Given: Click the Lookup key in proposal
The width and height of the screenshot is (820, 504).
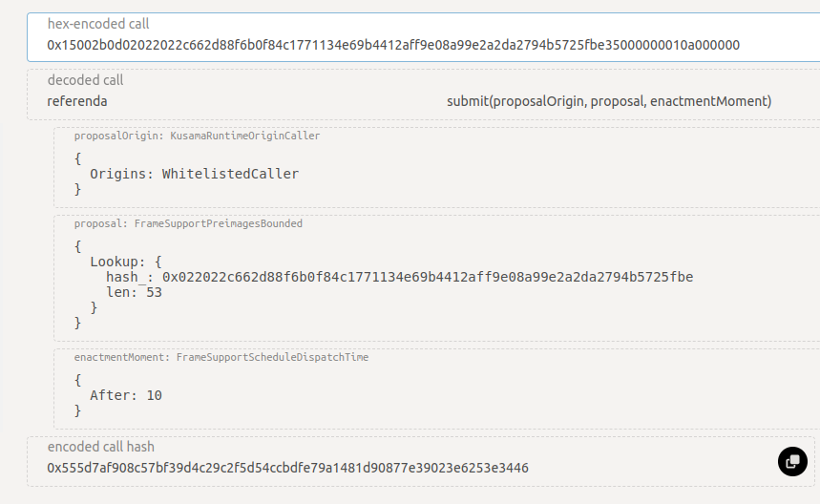Looking at the screenshot, I should pos(117,262).
